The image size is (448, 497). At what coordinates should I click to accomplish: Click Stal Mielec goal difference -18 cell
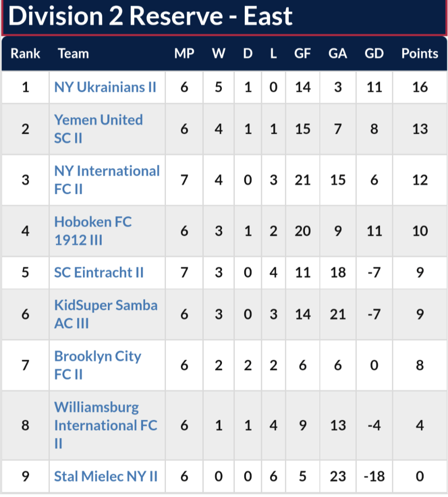pyautogui.click(x=374, y=476)
